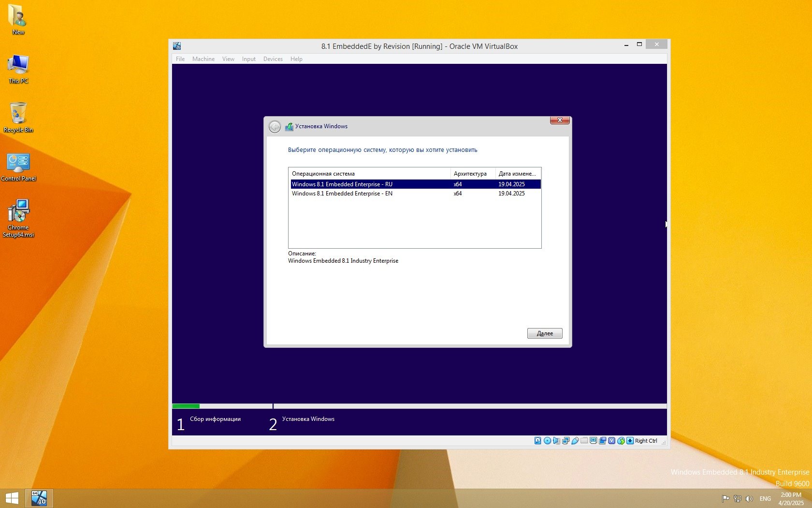
Task: Open the View menu in VirtualBox
Action: pyautogui.click(x=228, y=59)
